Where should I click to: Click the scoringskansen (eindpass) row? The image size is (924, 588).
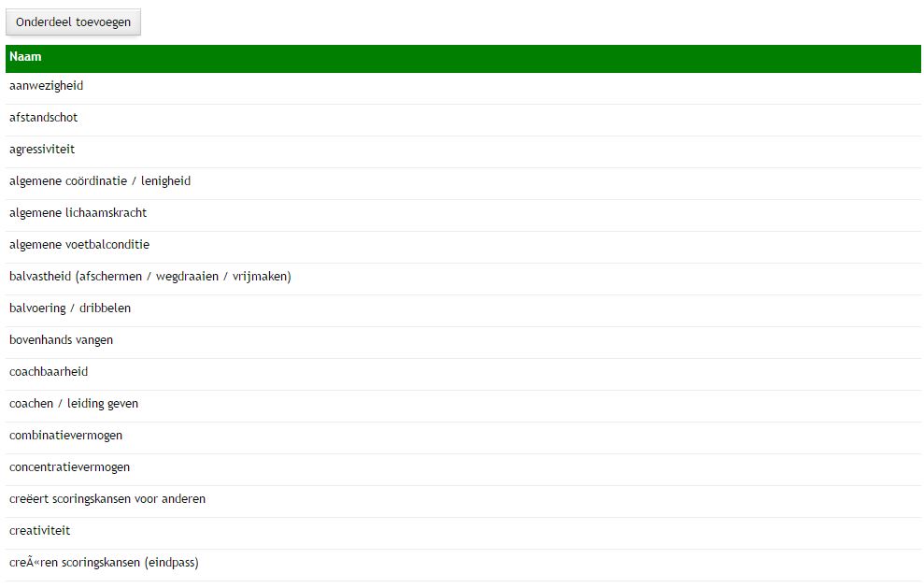[x=104, y=563]
